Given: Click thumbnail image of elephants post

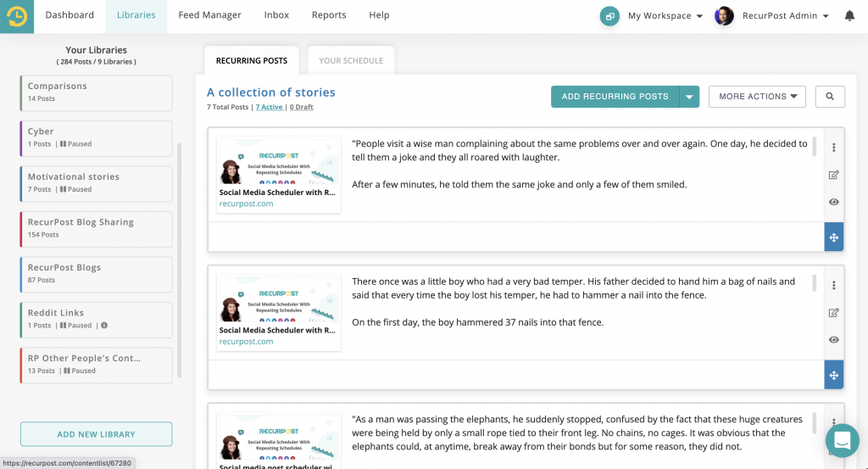Looking at the screenshot, I should [x=278, y=438].
